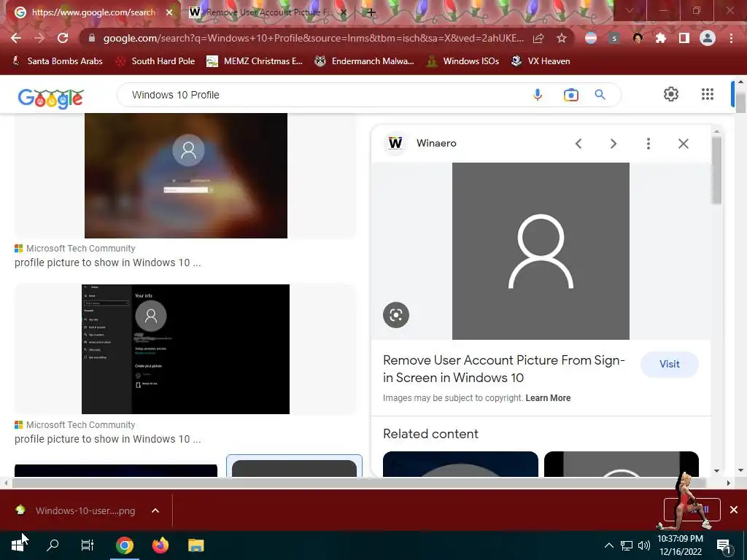Open more options in the image preview panel

(x=649, y=144)
